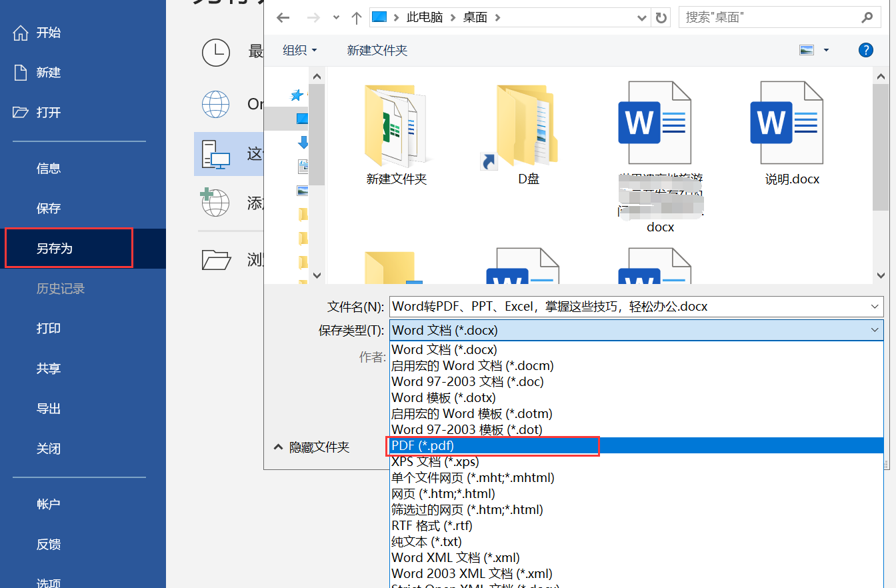
Task: Choose Word 97-2003 文档 (*.doc)
Action: [636, 381]
